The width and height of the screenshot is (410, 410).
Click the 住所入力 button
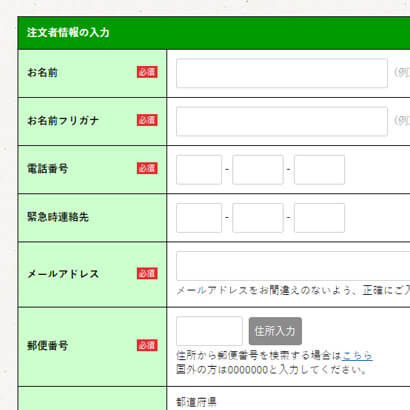[275, 331]
